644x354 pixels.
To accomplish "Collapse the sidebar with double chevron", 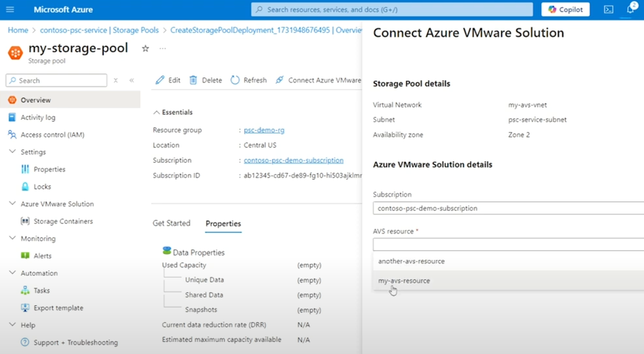I will click(x=132, y=81).
